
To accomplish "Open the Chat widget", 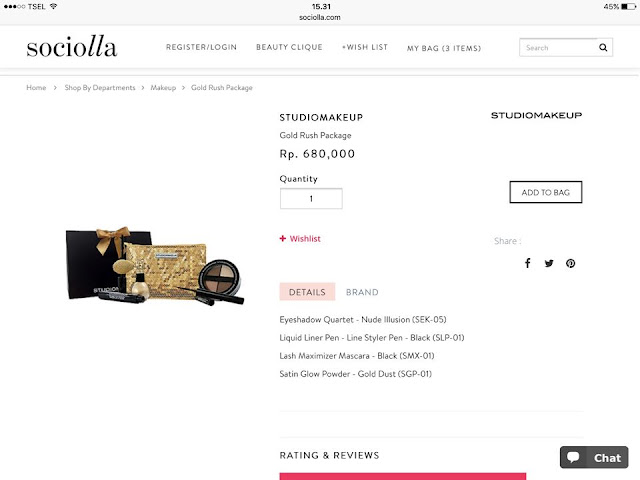I will [x=594, y=457].
